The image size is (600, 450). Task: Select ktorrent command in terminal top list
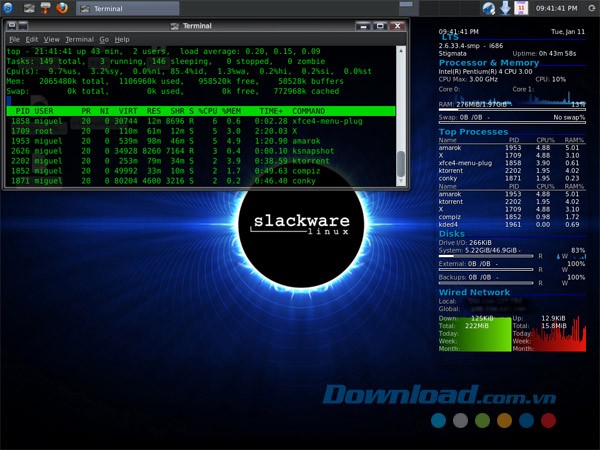[x=311, y=161]
